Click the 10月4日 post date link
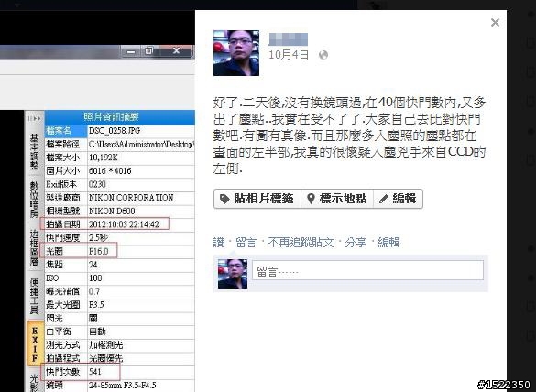The width and height of the screenshot is (536, 392). [x=289, y=55]
